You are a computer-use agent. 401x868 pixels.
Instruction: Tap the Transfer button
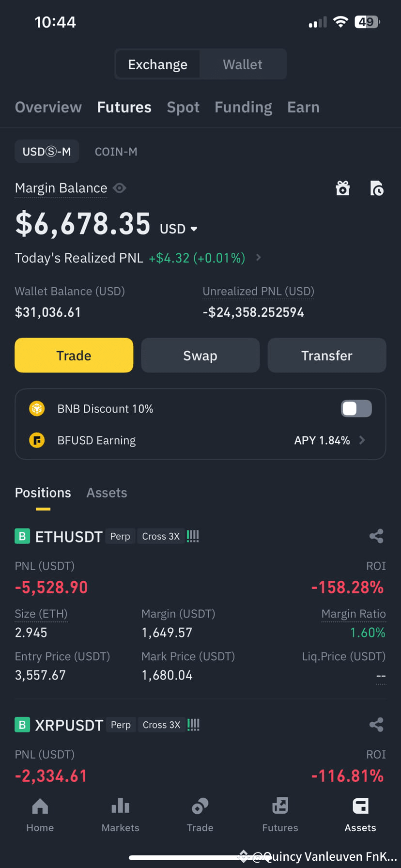click(x=327, y=355)
